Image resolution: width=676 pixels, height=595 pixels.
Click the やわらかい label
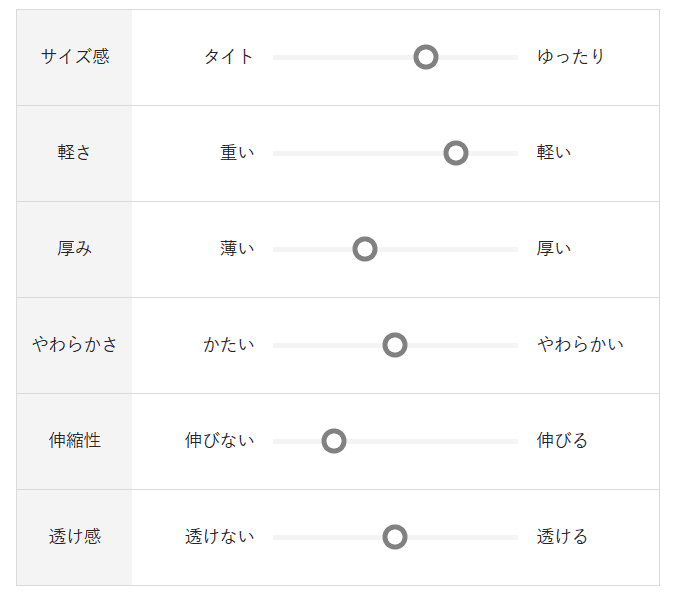580,345
